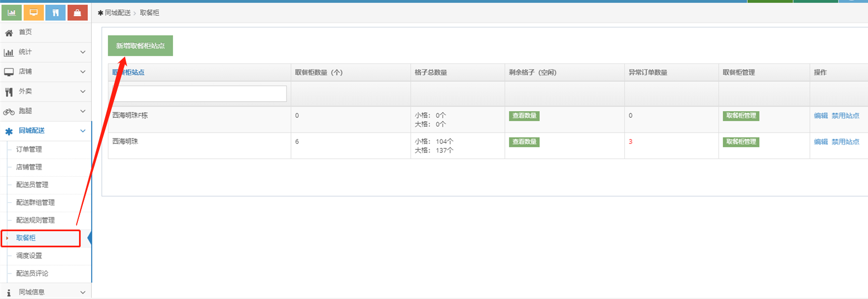Click 禁用站点 for 西海明珠F栋
868x299 pixels.
[845, 116]
